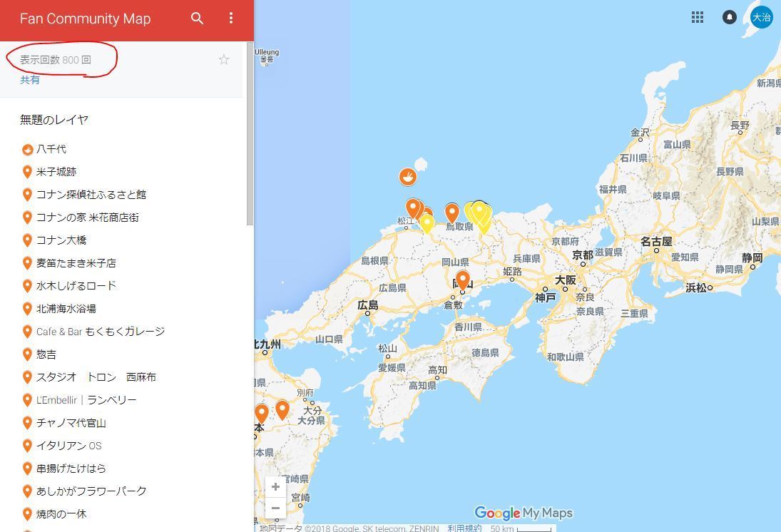Select 八千代 in the place list
Viewport: 781px width, 532px height.
[51, 149]
